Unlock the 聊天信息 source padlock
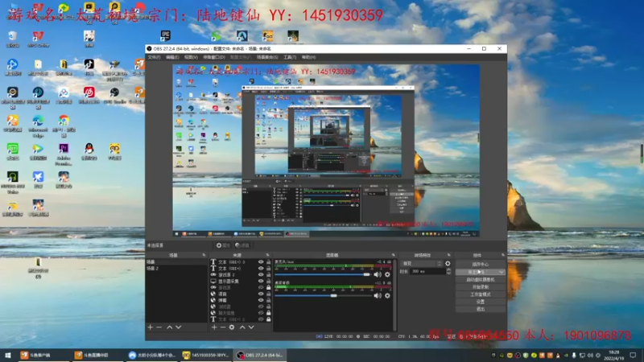 click(x=269, y=313)
